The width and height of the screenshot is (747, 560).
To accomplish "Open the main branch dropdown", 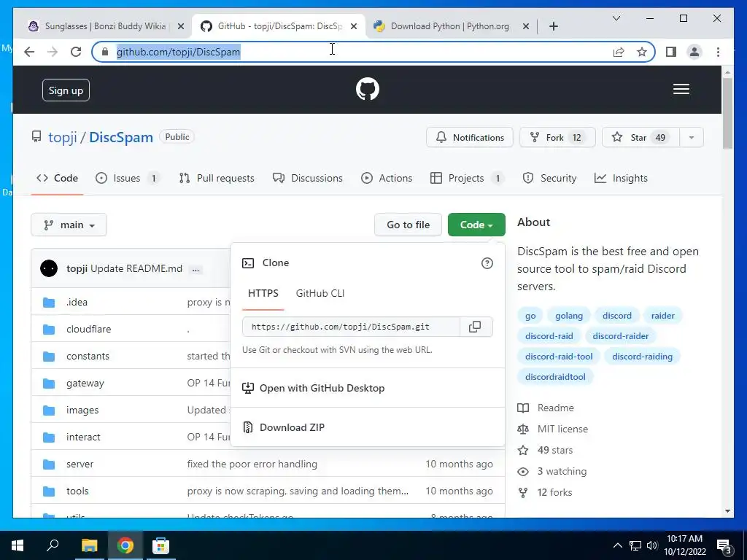I will 69,225.
